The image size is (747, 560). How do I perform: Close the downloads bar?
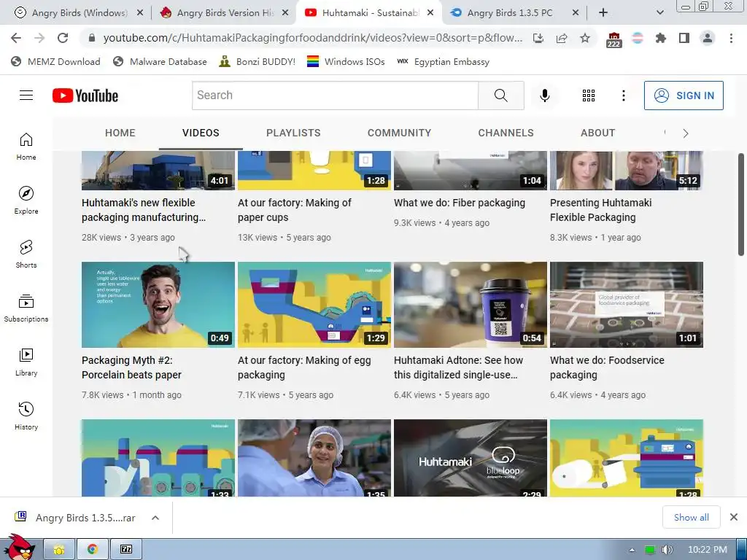(x=734, y=517)
